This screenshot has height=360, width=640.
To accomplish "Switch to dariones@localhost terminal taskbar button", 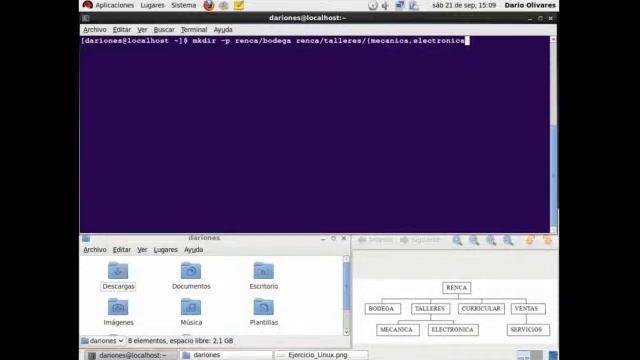I will pyautogui.click(x=130, y=355).
